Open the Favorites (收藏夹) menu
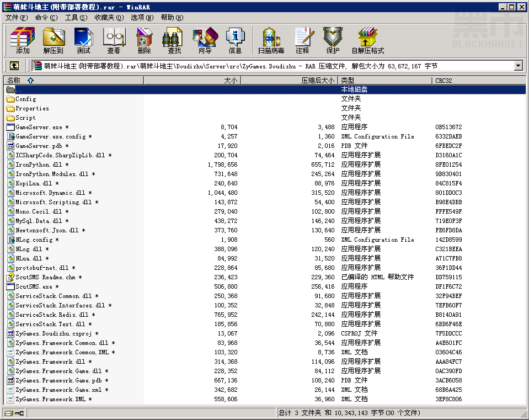 [x=109, y=18]
